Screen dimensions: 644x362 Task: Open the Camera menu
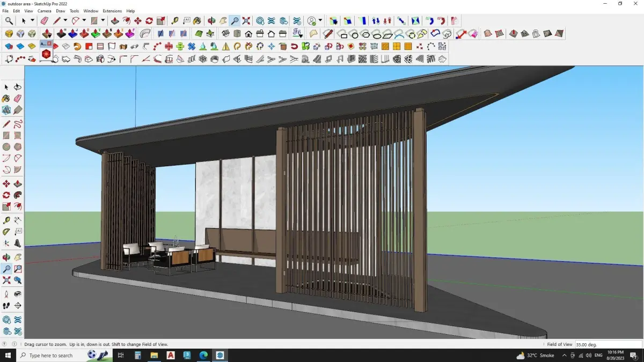[x=45, y=11]
